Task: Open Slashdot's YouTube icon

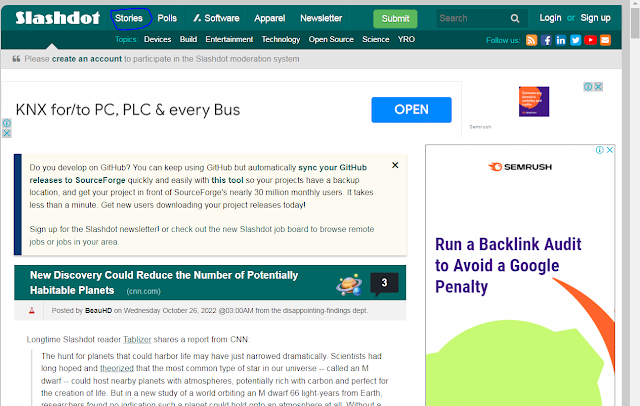Action: coord(590,40)
